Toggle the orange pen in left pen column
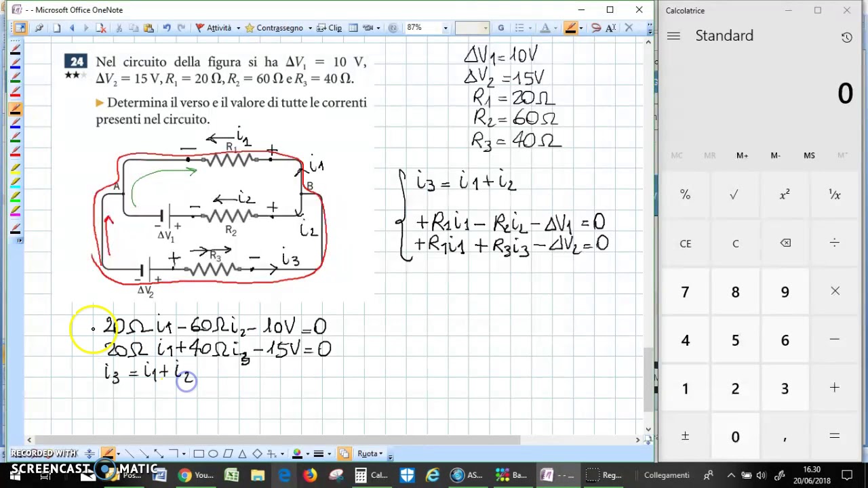Viewport: 868px width, 488px height. (15, 108)
